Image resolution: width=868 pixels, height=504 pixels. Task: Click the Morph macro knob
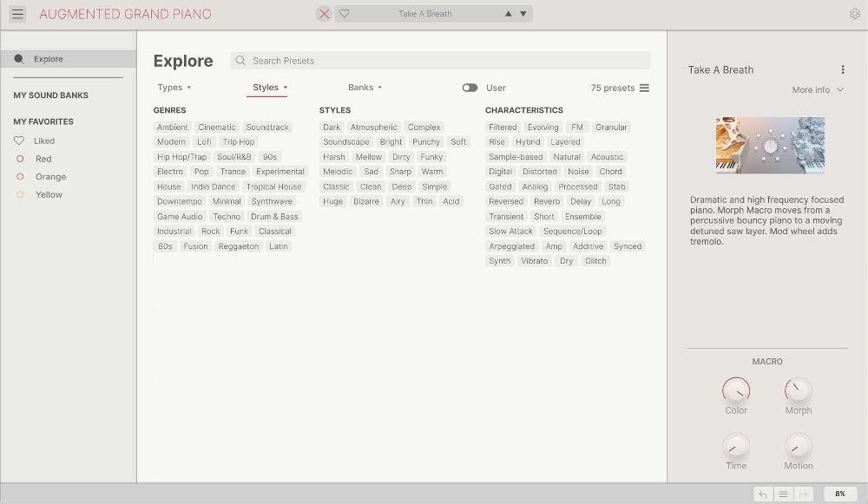click(x=798, y=390)
